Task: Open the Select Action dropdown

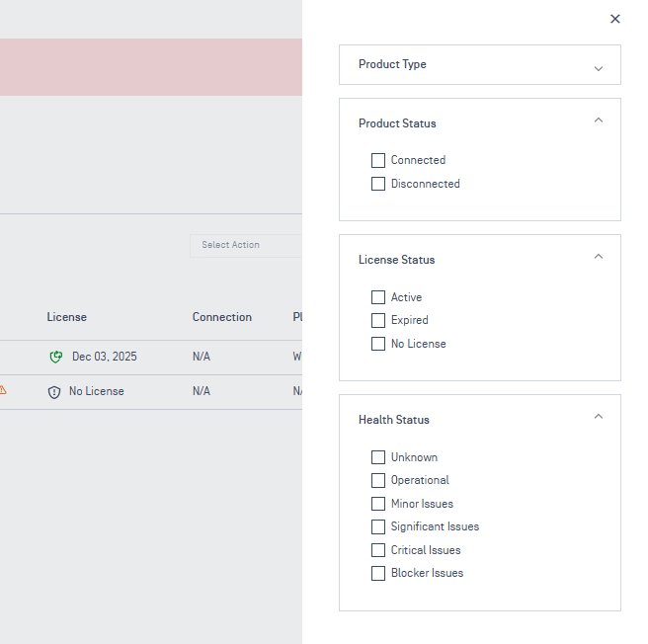Action: coord(245,245)
